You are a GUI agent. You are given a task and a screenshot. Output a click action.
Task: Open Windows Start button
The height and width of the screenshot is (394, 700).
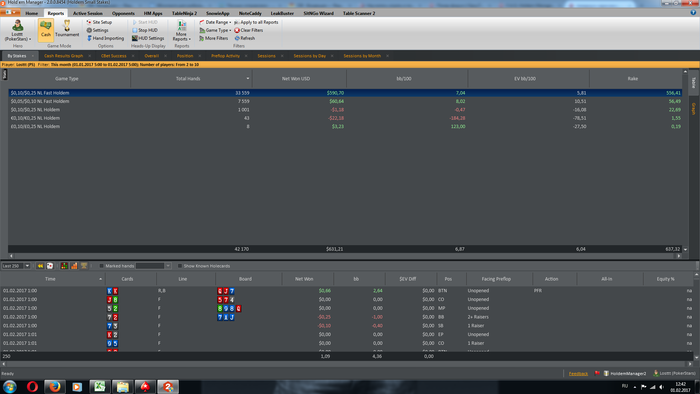click(x=10, y=386)
